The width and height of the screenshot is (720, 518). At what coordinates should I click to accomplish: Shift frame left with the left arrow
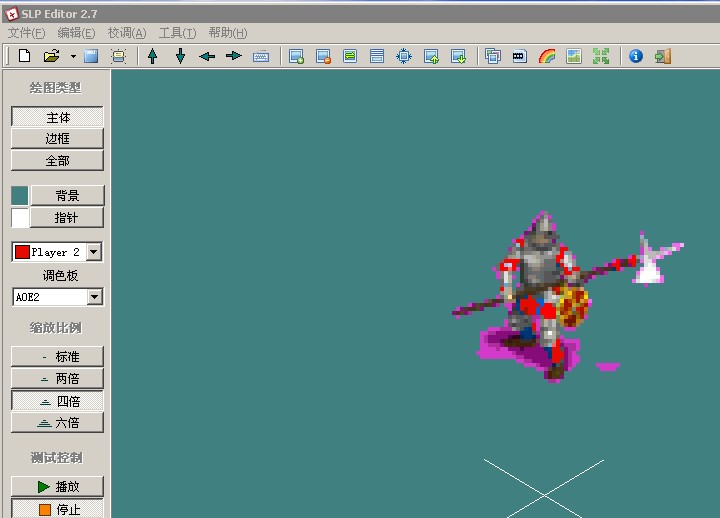coord(207,56)
